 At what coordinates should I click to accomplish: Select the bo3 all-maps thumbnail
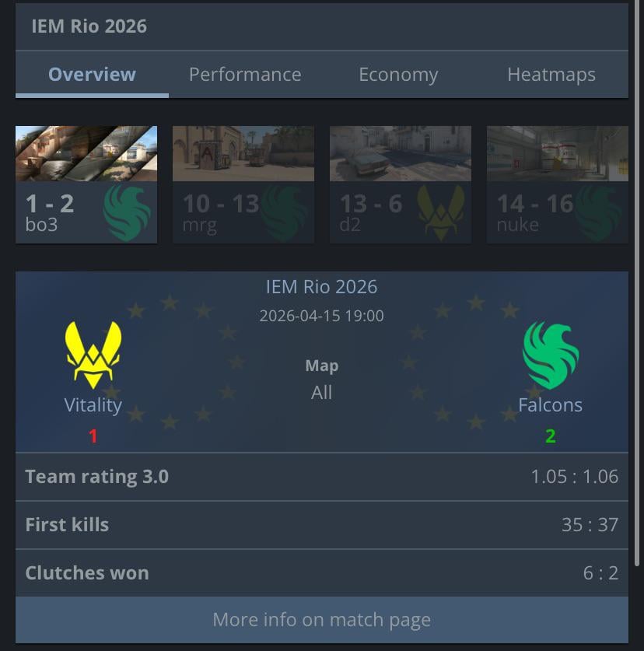tap(86, 184)
